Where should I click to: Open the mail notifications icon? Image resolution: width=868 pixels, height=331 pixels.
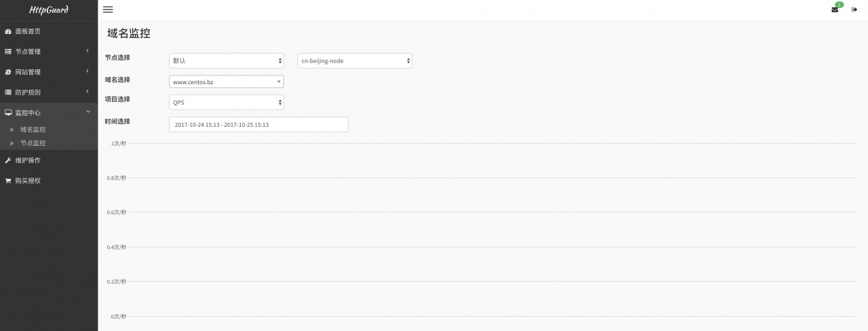tap(835, 9)
